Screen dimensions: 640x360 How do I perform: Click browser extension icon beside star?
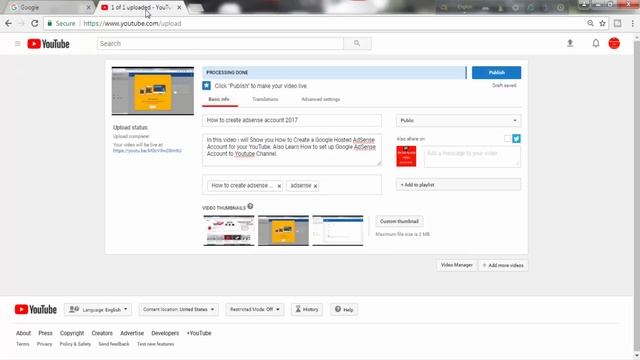(x=618, y=24)
